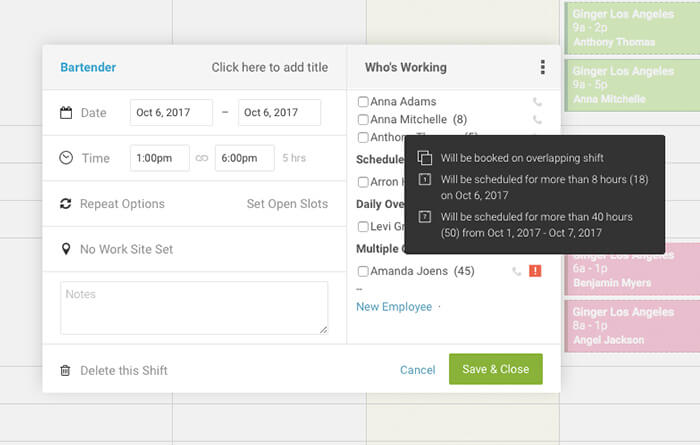Check the Anna Adams checkbox

point(363,102)
